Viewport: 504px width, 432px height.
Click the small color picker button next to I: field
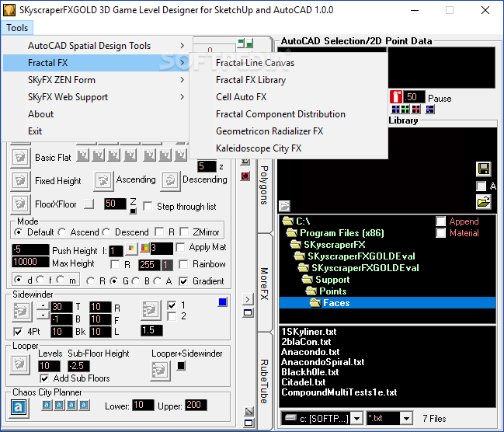[131, 249]
